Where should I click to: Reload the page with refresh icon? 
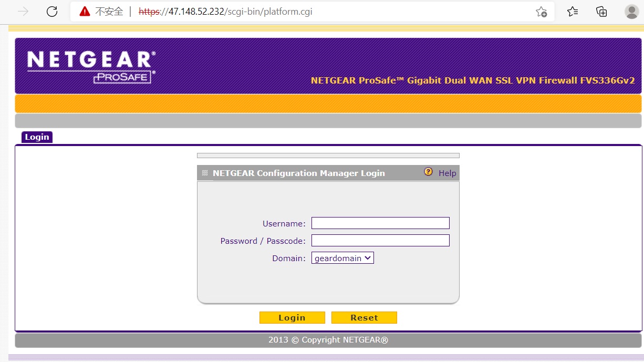(52, 12)
